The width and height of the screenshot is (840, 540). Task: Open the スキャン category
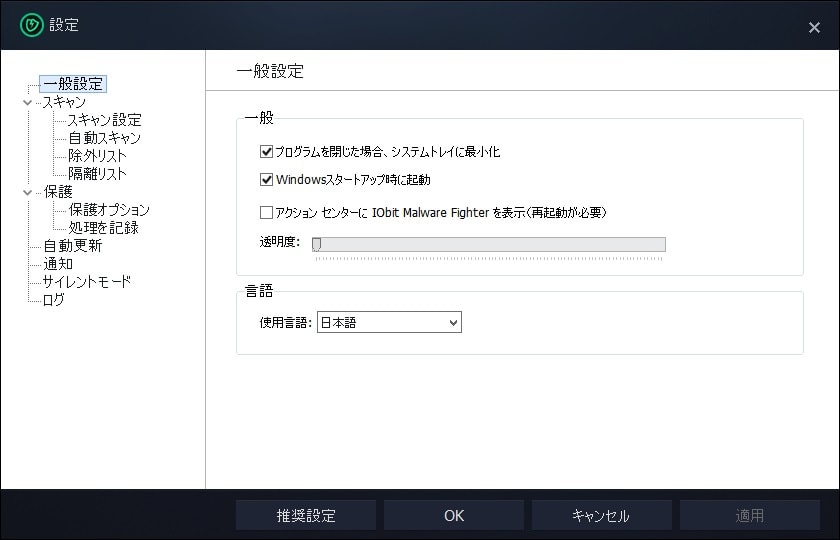pyautogui.click(x=64, y=102)
